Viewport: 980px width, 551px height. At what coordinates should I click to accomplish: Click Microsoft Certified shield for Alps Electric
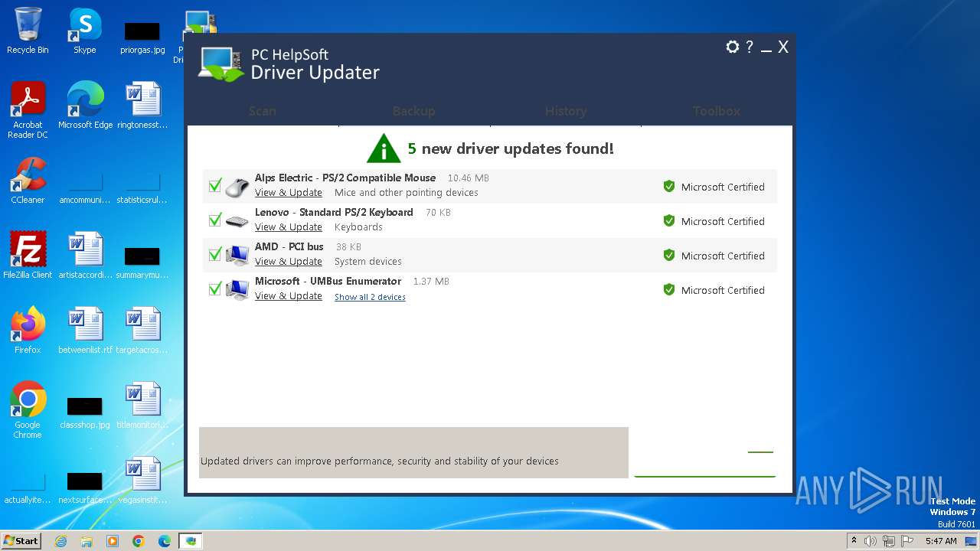tap(668, 187)
